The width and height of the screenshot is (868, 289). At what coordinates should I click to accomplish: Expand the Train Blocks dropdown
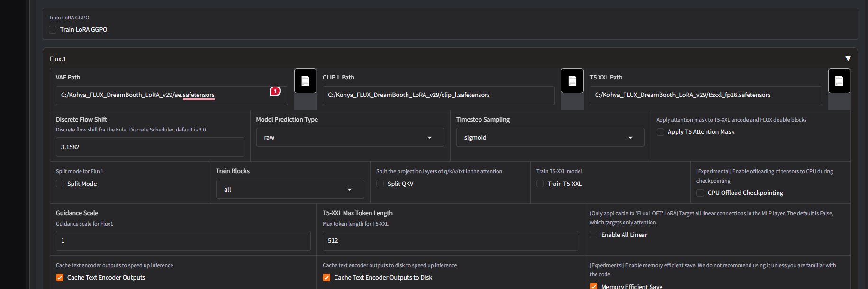[x=289, y=190]
